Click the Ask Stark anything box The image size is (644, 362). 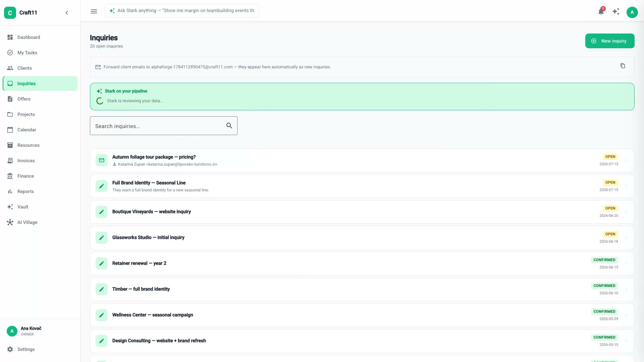181,11
